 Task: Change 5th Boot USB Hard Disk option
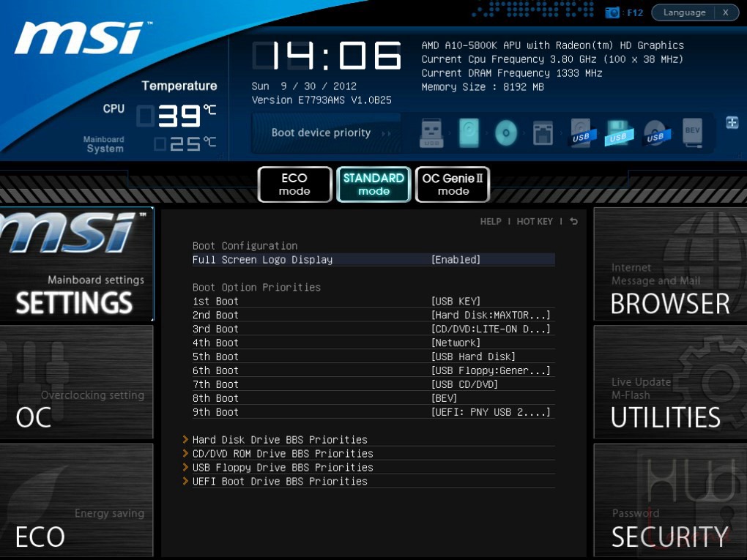473,356
